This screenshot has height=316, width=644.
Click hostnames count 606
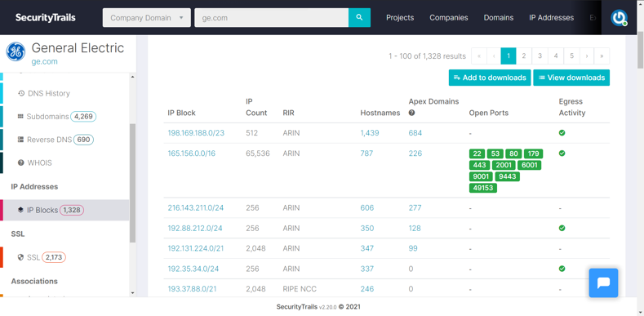coord(367,207)
